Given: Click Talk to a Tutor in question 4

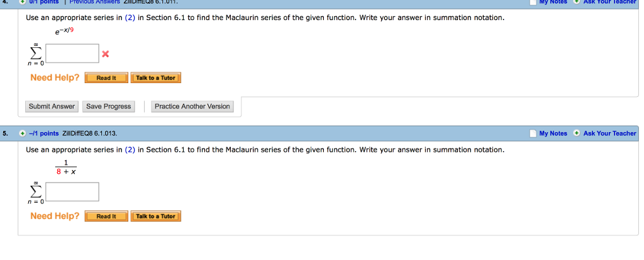Looking at the screenshot, I should point(156,78).
